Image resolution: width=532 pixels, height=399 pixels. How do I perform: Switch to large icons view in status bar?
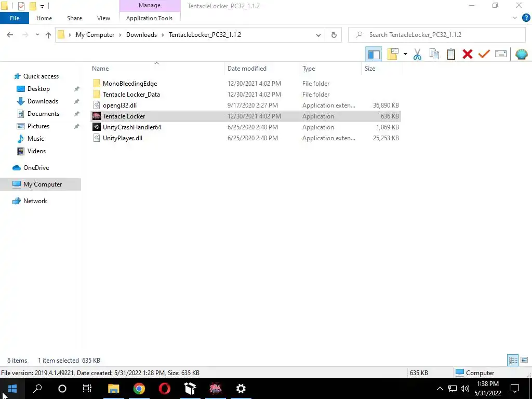point(524,360)
